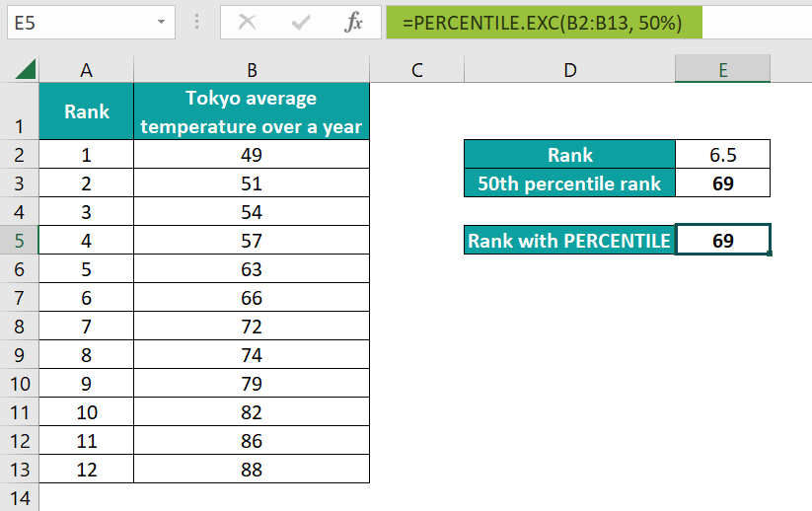Image resolution: width=812 pixels, height=511 pixels.
Task: Click the Rank with PERCENTILE label cell
Action: click(569, 241)
